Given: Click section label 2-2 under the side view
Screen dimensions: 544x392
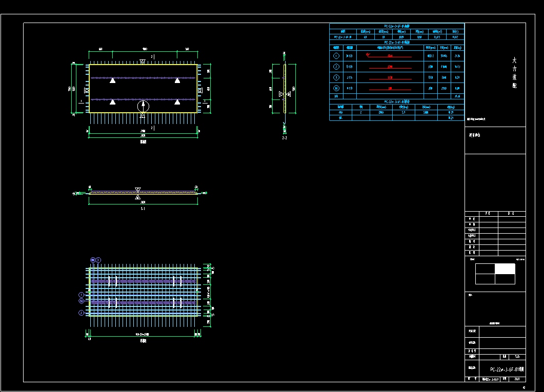Looking at the screenshot, I should 285,138.
